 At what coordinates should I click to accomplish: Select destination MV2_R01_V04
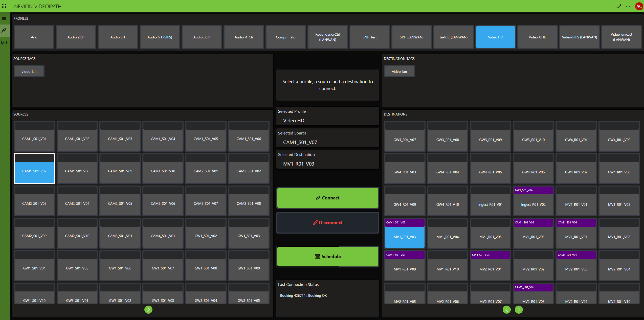619,265
